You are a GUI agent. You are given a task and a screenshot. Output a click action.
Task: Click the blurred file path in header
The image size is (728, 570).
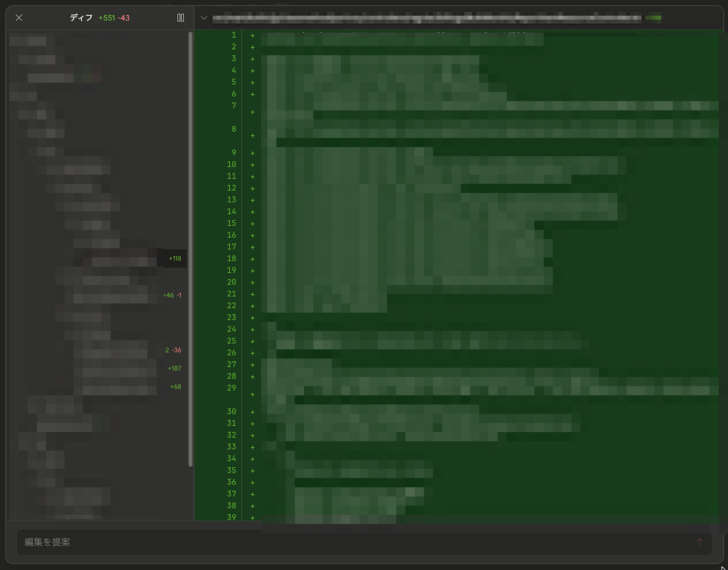tap(426, 17)
